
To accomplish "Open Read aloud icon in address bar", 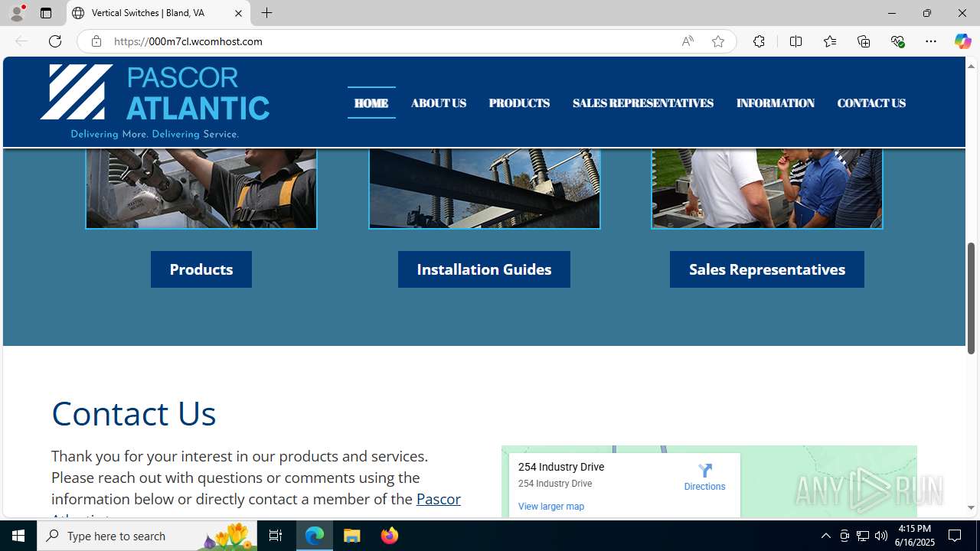I will (688, 41).
